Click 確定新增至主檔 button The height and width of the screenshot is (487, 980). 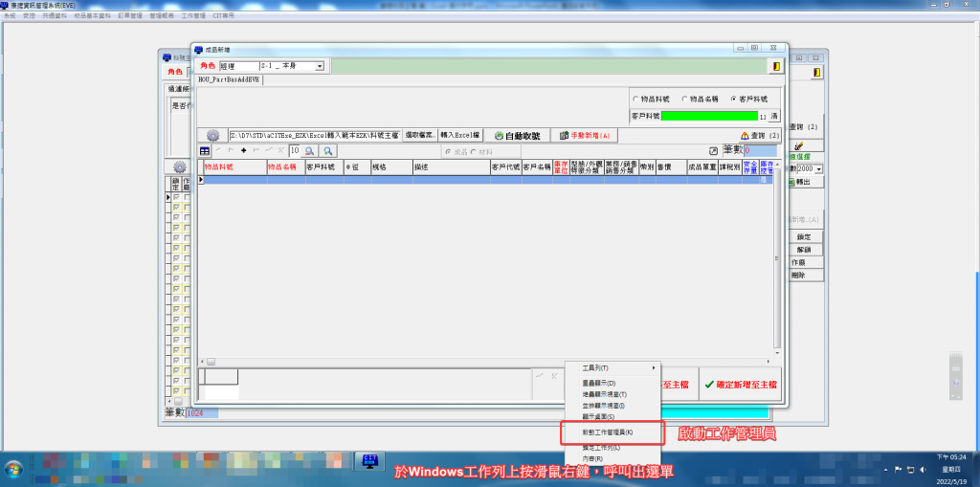[x=740, y=384]
